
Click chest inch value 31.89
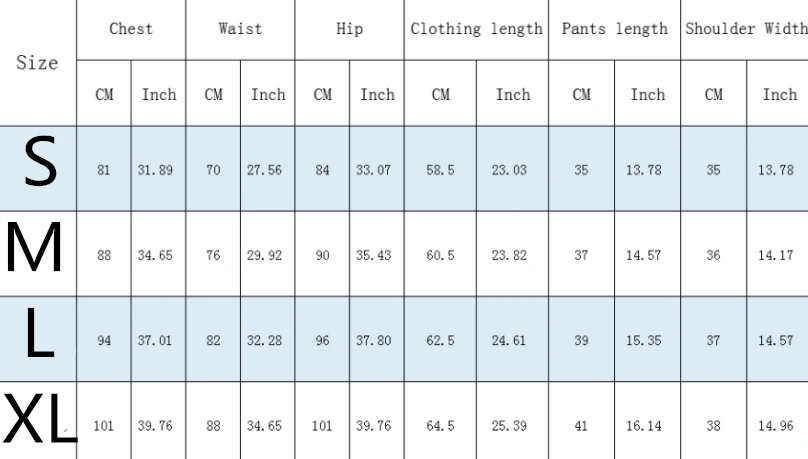(x=155, y=170)
